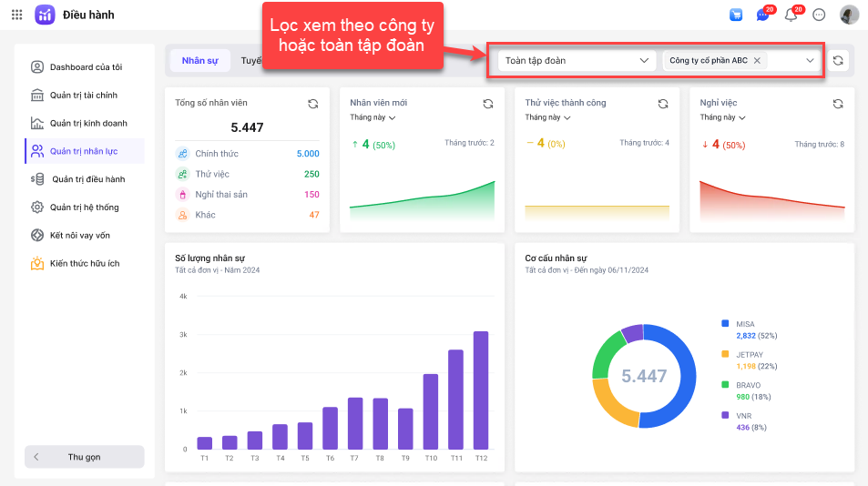The height and width of the screenshot is (486, 868).
Task: Open the notifications bell
Action: click(x=791, y=15)
